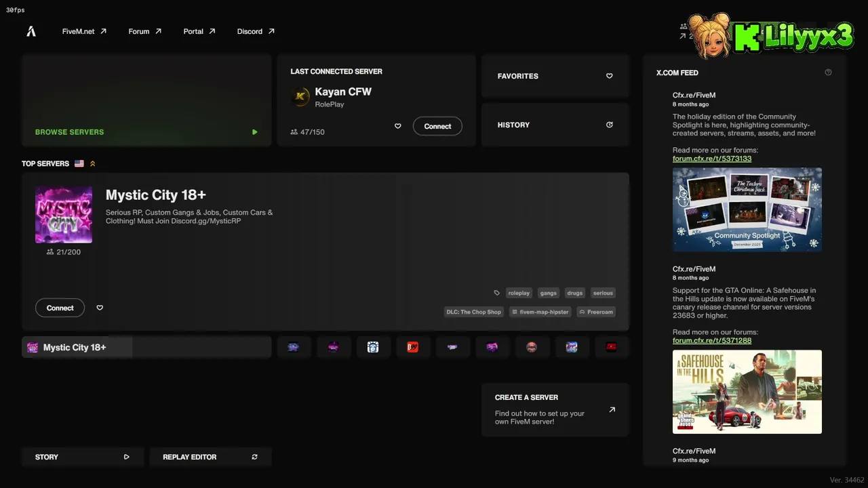Connect to Kayan CFW server
868x488 pixels.
[437, 126]
